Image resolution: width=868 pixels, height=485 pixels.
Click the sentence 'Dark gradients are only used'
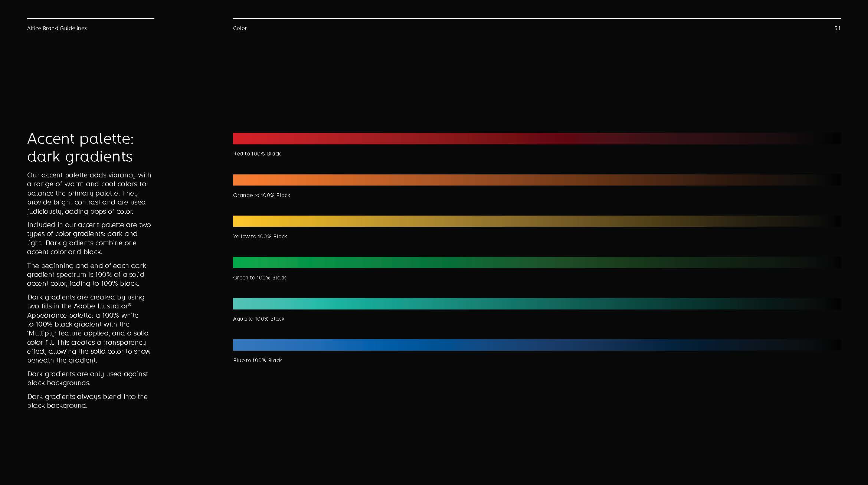(88, 378)
